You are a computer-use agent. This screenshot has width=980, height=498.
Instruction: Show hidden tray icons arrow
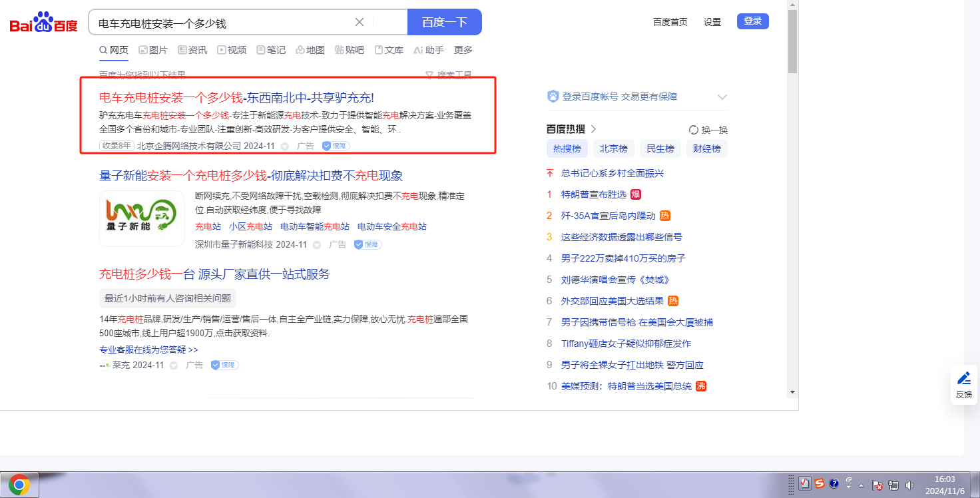coord(861,485)
